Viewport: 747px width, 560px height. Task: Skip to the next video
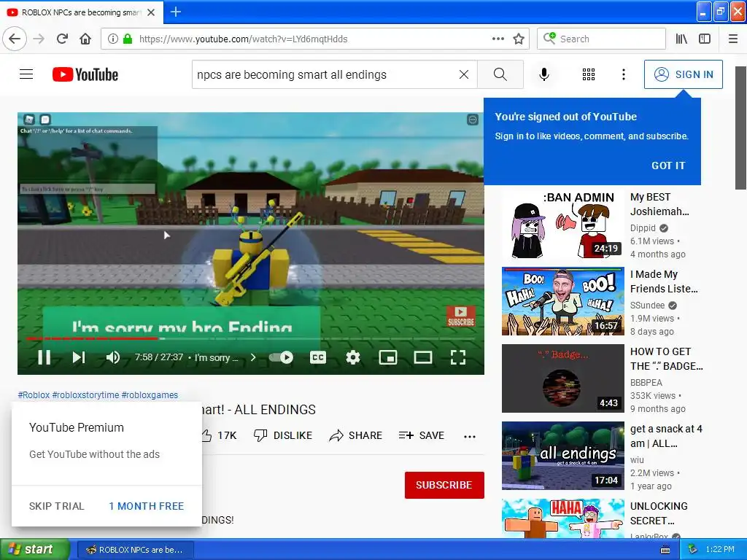tap(79, 357)
